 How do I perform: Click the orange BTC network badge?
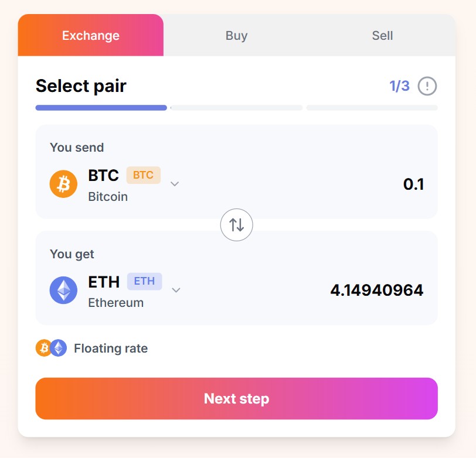tap(143, 175)
